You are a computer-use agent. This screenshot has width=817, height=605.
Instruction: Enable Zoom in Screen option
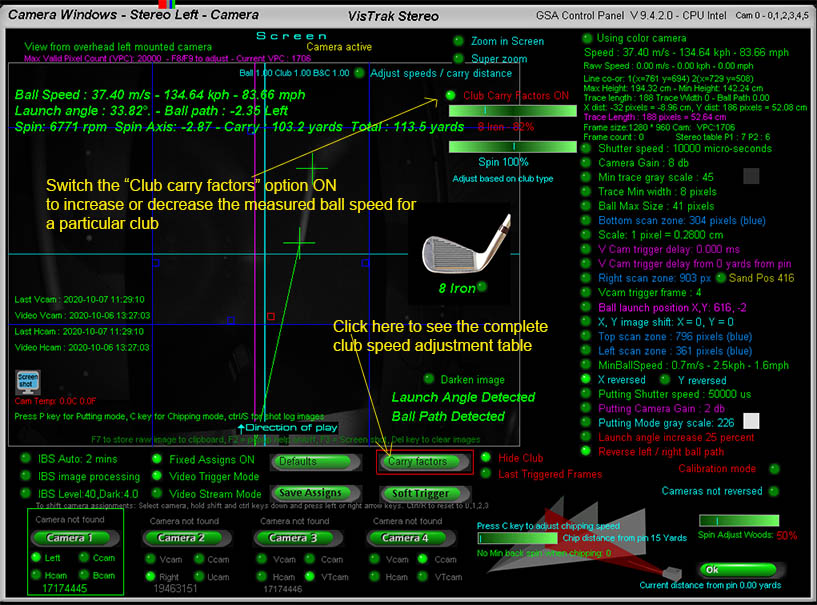(x=459, y=41)
